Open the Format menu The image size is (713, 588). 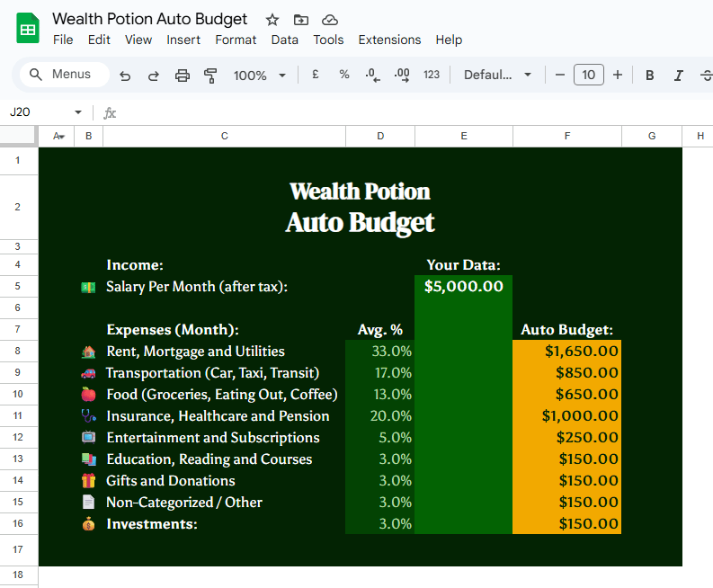point(236,40)
